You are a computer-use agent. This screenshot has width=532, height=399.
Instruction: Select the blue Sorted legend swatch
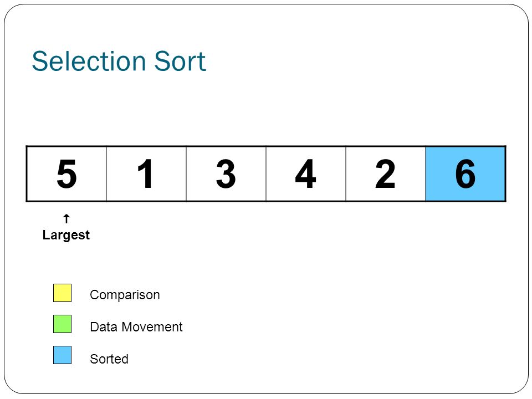click(63, 355)
